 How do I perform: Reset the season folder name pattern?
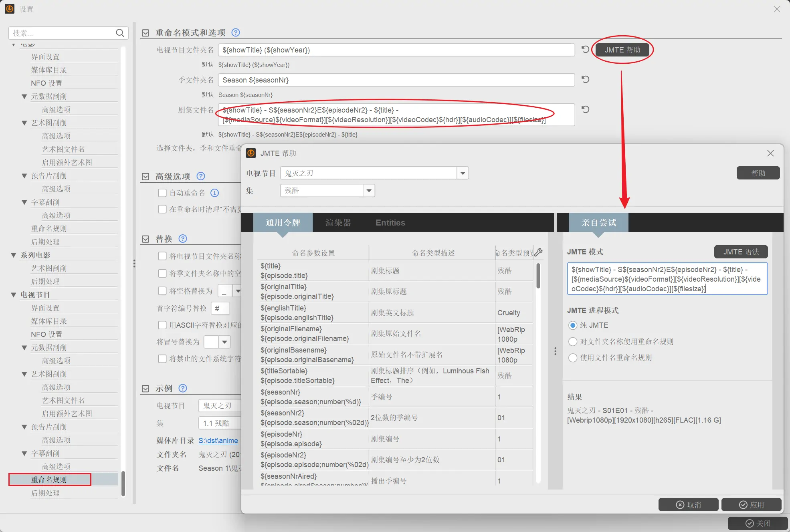tap(585, 79)
